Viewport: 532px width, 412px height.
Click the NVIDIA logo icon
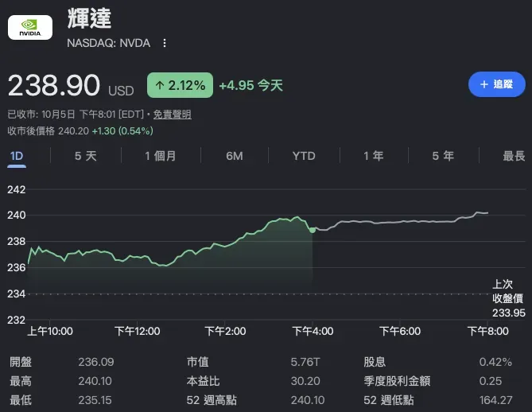point(30,28)
